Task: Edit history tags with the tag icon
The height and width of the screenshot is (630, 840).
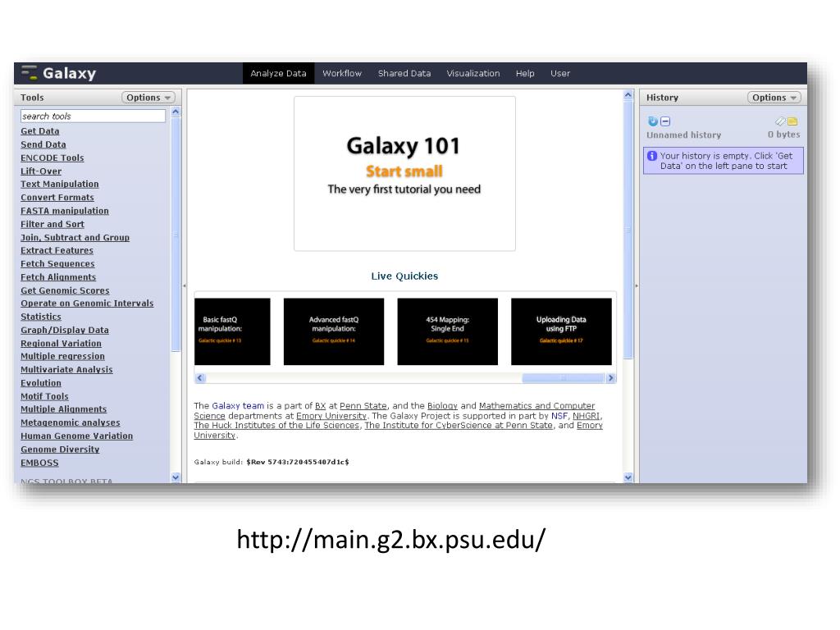Action: tap(780, 121)
